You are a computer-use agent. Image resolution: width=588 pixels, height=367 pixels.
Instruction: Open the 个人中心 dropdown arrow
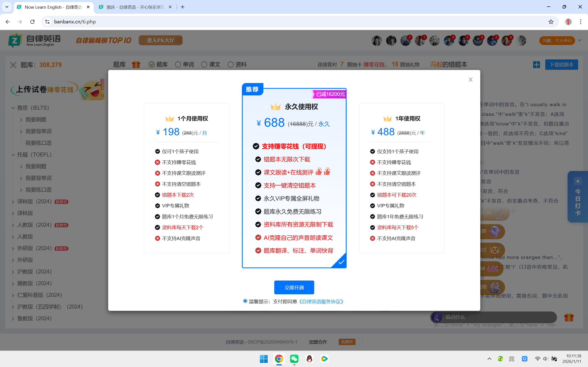point(580,40)
